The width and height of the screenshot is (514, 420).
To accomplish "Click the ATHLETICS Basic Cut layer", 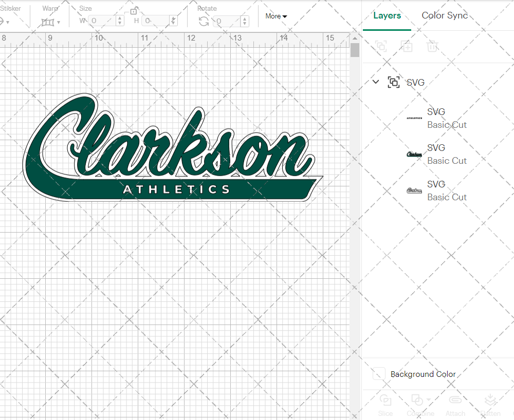I will (447, 118).
